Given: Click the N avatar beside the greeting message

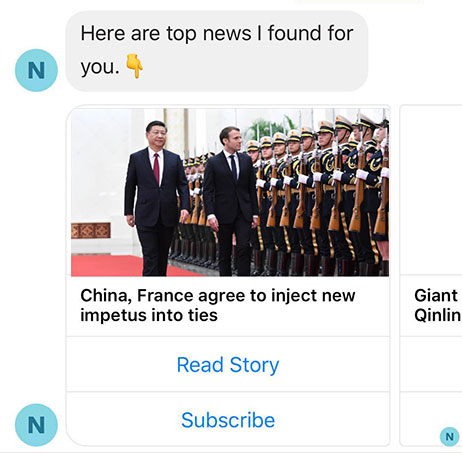Looking at the screenshot, I should pyautogui.click(x=36, y=70).
